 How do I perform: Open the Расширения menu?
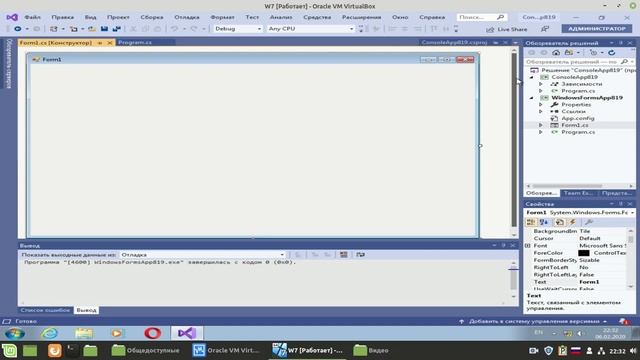pos(362,17)
